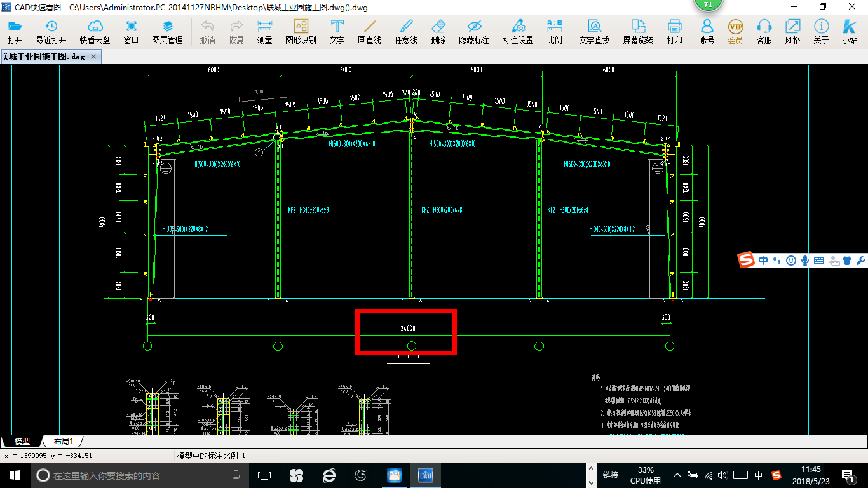868x488 pixels.
Task: Select the 任意线 freehand line tool
Action: (405, 31)
